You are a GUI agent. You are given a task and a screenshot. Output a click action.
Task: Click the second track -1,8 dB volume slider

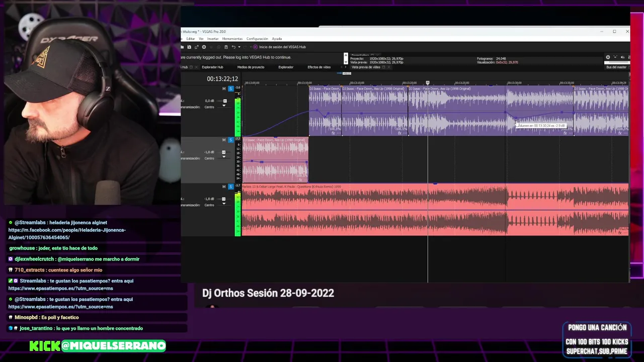pos(224,152)
